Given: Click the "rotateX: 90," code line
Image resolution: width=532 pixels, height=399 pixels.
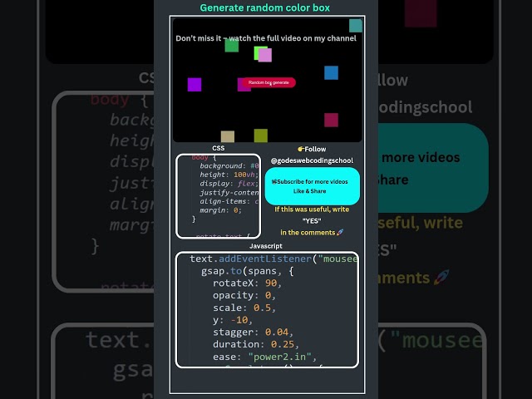Looking at the screenshot, I should 247,283.
